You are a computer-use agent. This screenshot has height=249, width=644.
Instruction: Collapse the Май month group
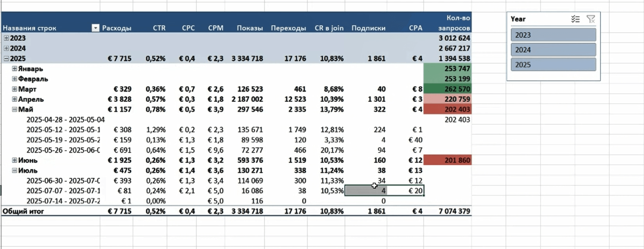coord(15,110)
